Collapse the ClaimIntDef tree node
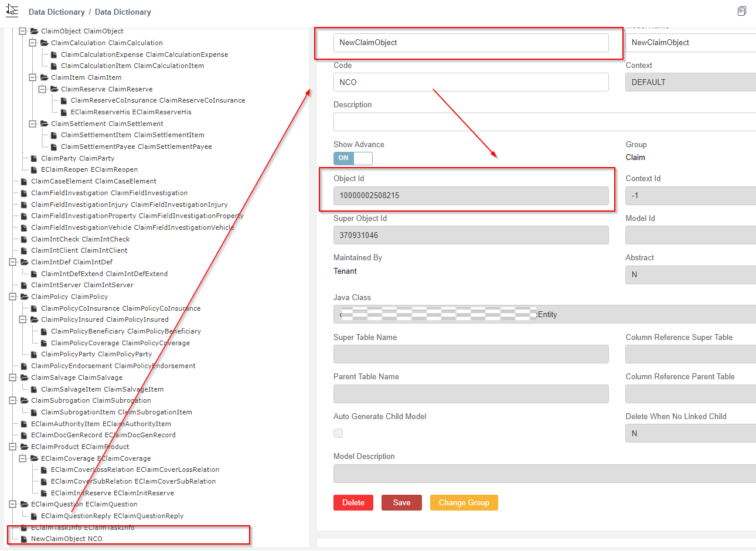 click(x=12, y=262)
